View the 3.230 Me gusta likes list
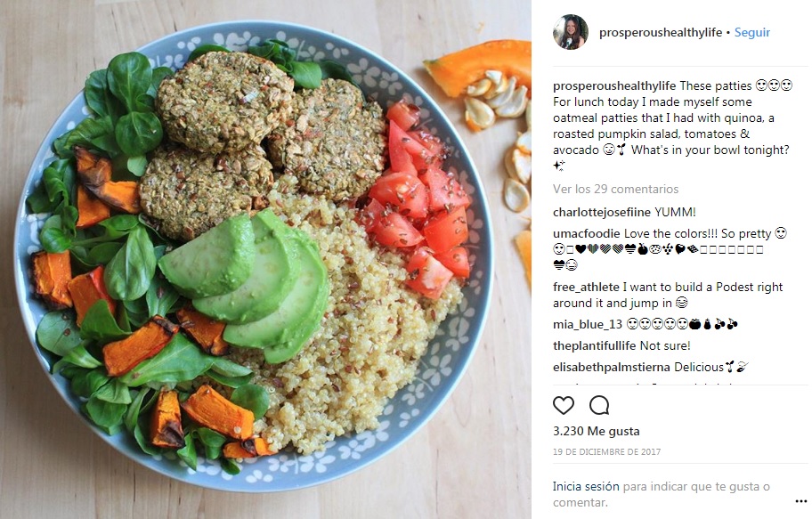The height and width of the screenshot is (519, 812). pyautogui.click(x=596, y=431)
